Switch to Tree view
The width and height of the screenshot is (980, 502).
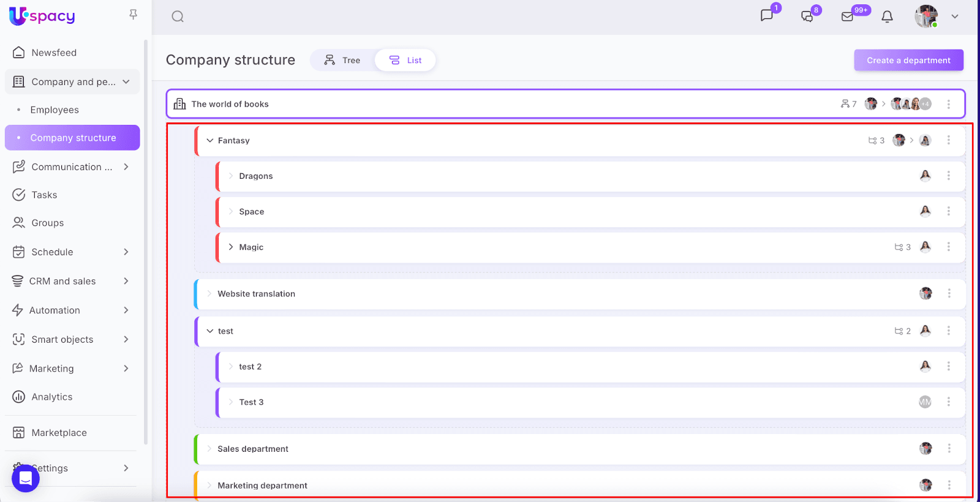pyautogui.click(x=342, y=60)
